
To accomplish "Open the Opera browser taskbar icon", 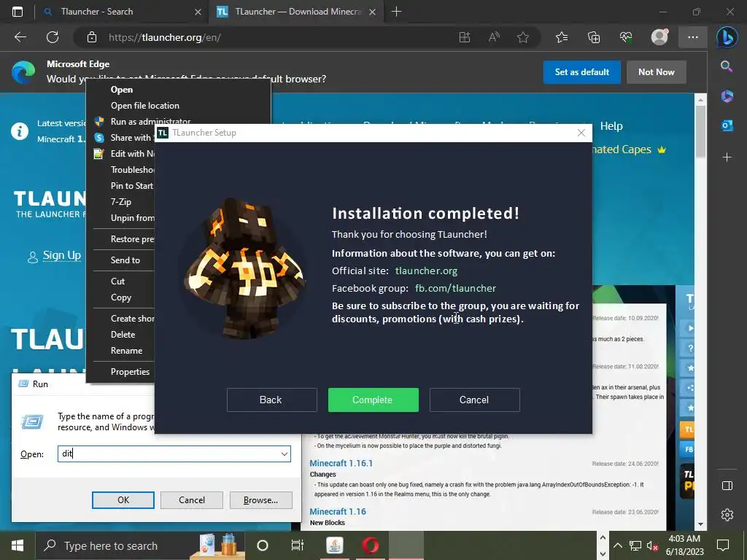I will pyautogui.click(x=370, y=545).
